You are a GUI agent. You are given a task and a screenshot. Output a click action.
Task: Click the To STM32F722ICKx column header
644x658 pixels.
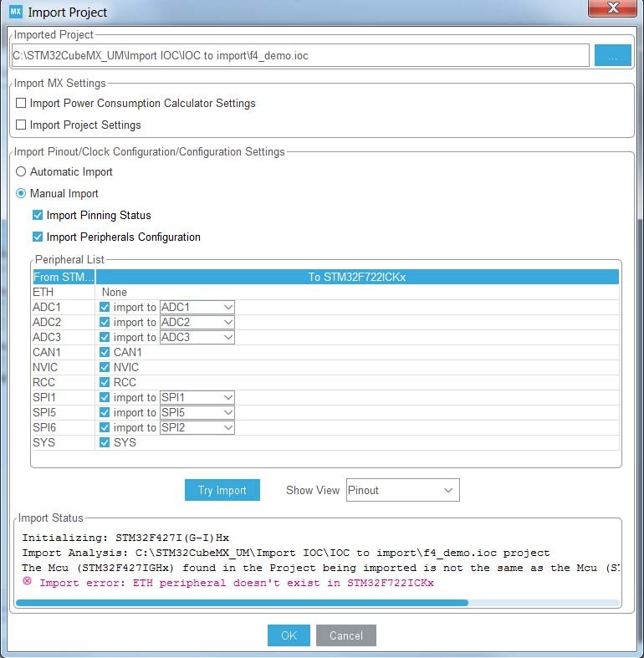[x=357, y=277]
